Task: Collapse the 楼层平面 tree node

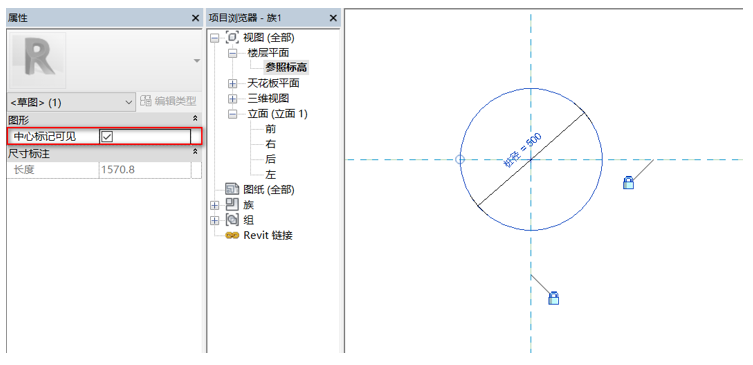Action: click(x=233, y=53)
